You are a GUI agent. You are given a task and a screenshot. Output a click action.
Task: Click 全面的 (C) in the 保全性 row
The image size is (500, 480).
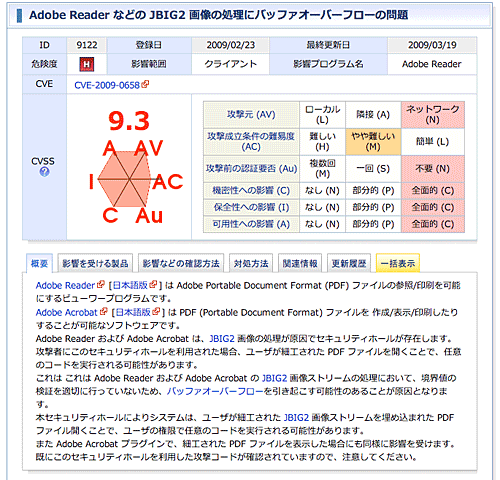(433, 207)
